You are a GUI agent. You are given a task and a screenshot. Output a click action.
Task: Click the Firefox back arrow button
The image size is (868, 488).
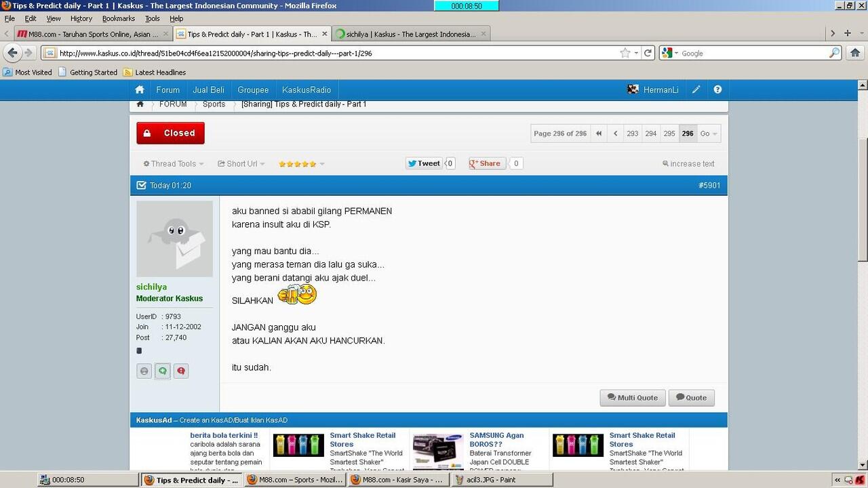coord(12,53)
